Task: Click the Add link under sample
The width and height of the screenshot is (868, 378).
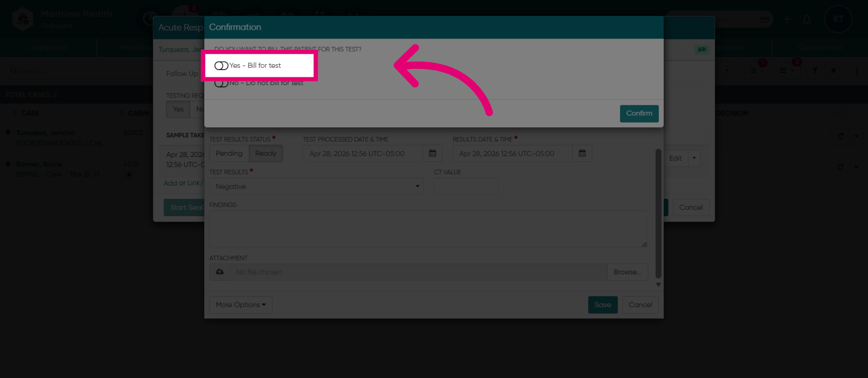Action: pyautogui.click(x=170, y=183)
